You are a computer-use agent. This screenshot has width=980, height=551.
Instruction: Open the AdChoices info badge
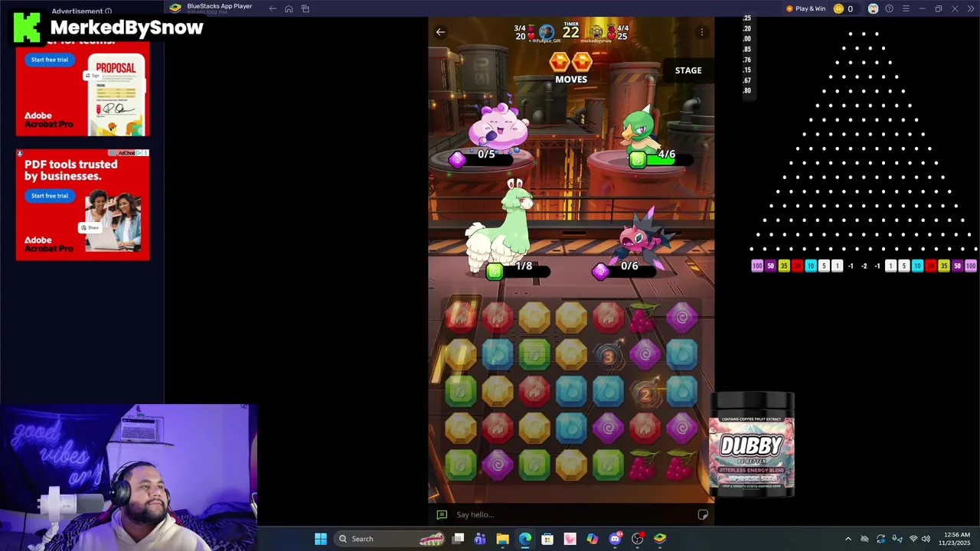click(x=127, y=153)
